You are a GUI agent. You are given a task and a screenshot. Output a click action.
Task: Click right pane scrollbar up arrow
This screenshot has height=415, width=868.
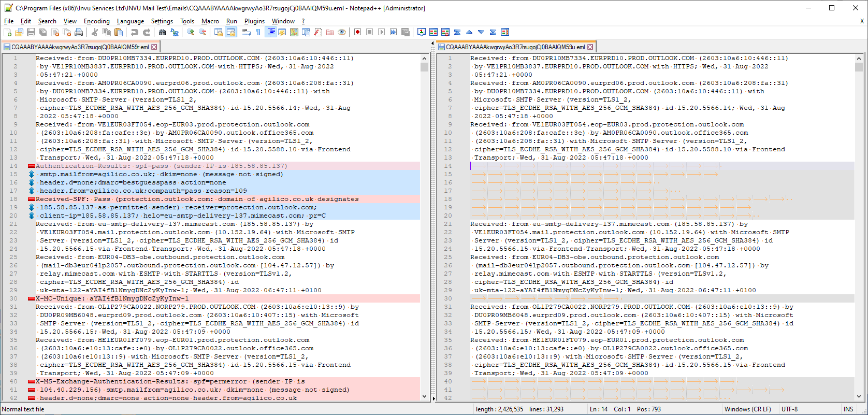click(859, 59)
